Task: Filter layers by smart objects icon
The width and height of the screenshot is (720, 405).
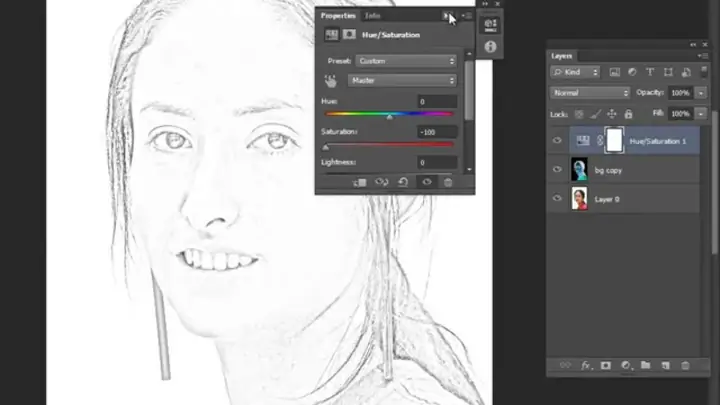Action: 686,72
